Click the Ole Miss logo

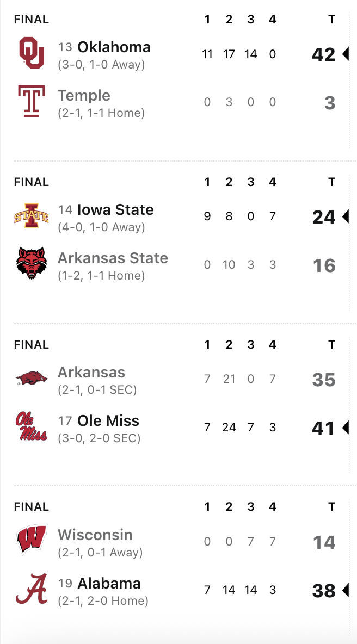point(31,427)
